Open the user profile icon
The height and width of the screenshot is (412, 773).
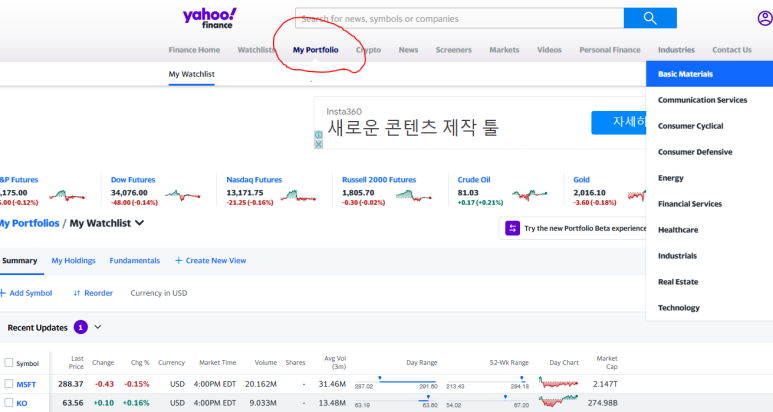765,18
